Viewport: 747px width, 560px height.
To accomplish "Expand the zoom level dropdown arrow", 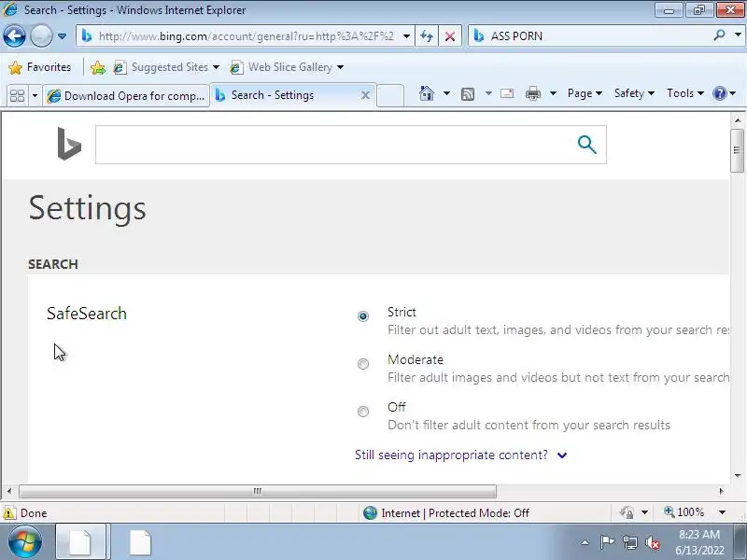I will (x=722, y=512).
